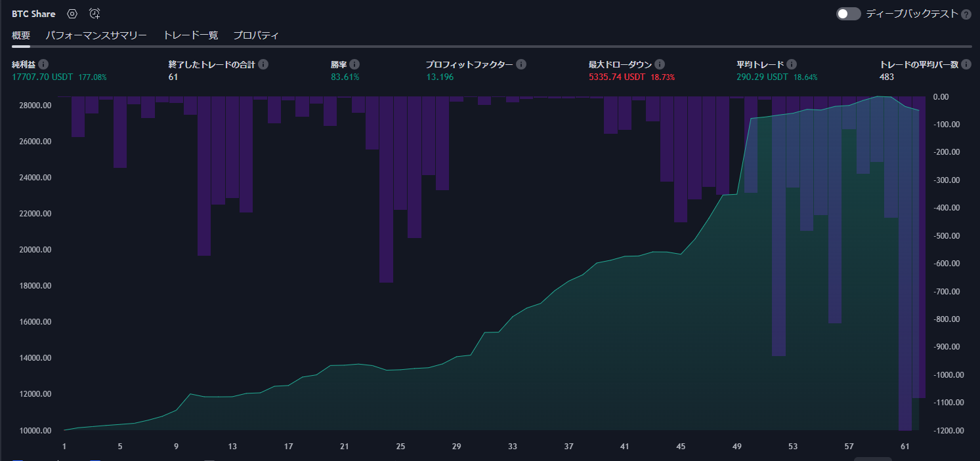Click trade number 1 on x-axis
The image size is (980, 461).
[x=64, y=447]
